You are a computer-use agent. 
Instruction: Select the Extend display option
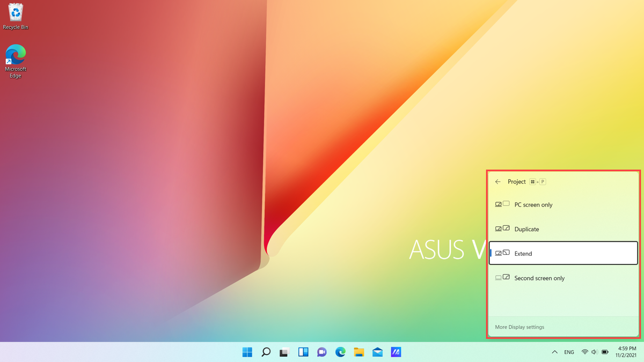(x=563, y=253)
